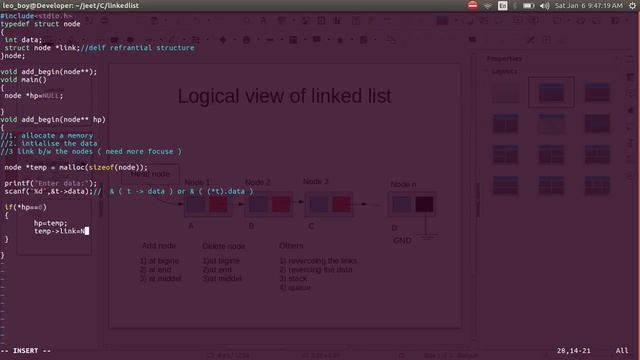
Task: Place cursor on 'node *hp=NULL;' line
Action: tap(34, 96)
